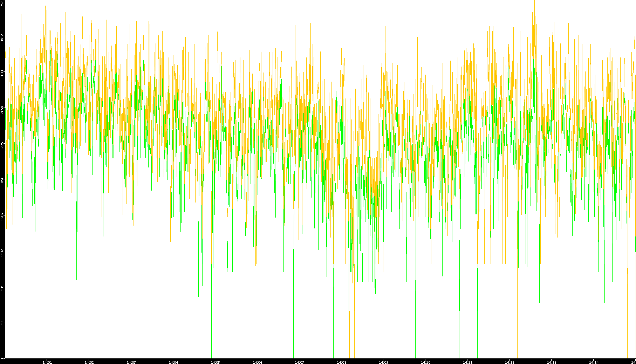Click the 3033 value axis label

(x=2, y=74)
